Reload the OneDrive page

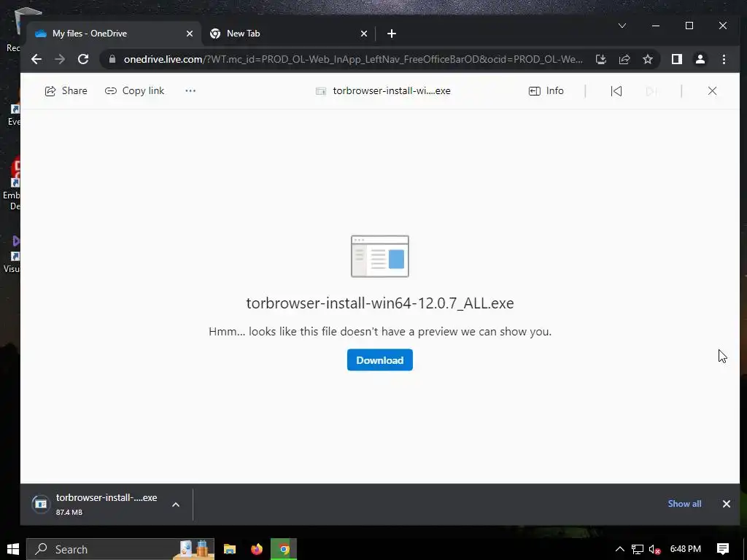tap(83, 59)
